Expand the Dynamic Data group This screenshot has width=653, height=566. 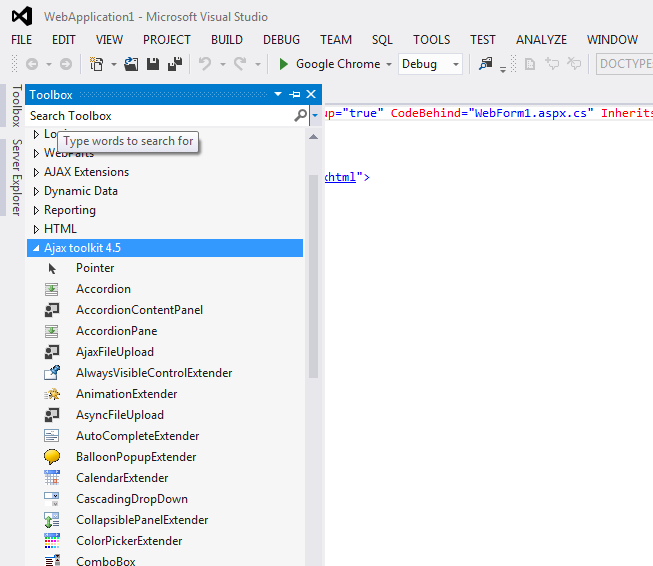[36, 191]
